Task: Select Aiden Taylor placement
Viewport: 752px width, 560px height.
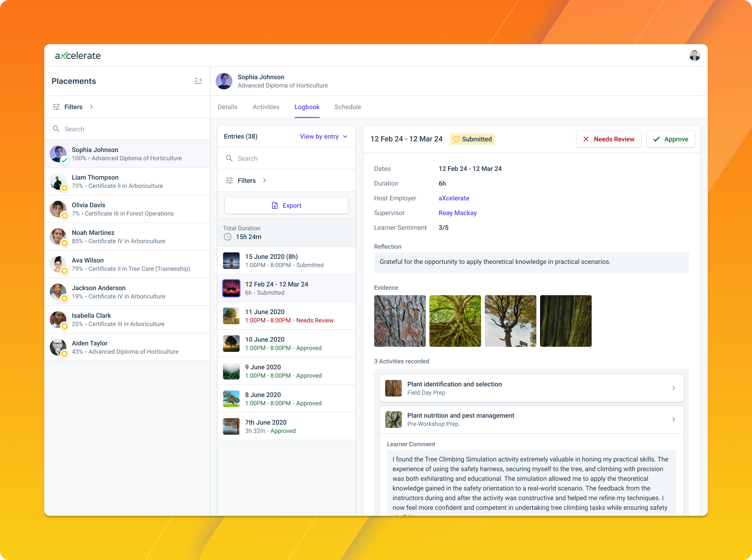Action: tap(127, 347)
